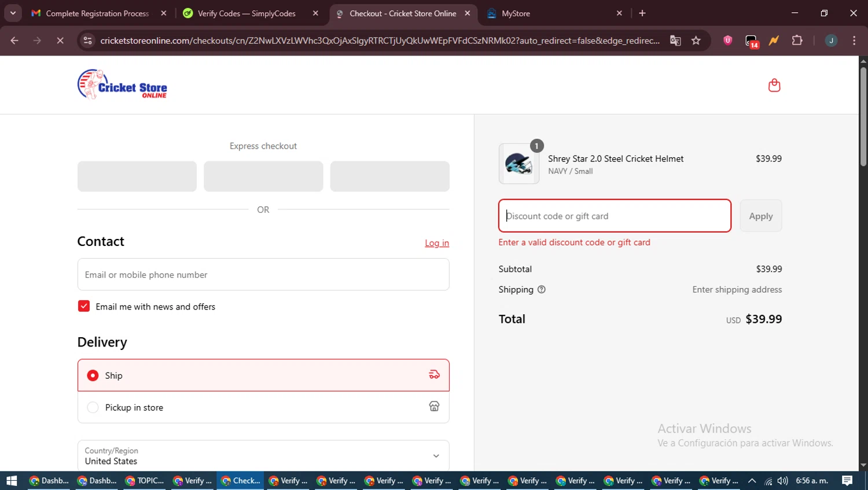This screenshot has height=490, width=868.
Task: Click the Log in link
Action: (437, 243)
